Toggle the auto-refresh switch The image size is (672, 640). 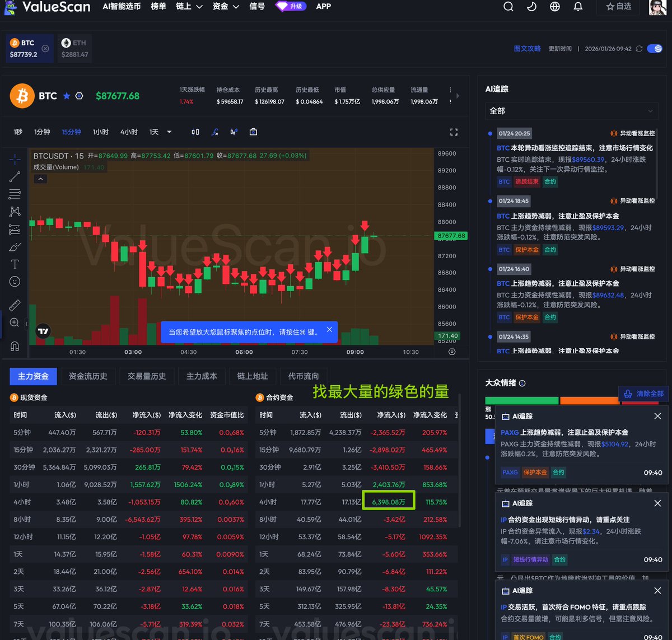(655, 49)
